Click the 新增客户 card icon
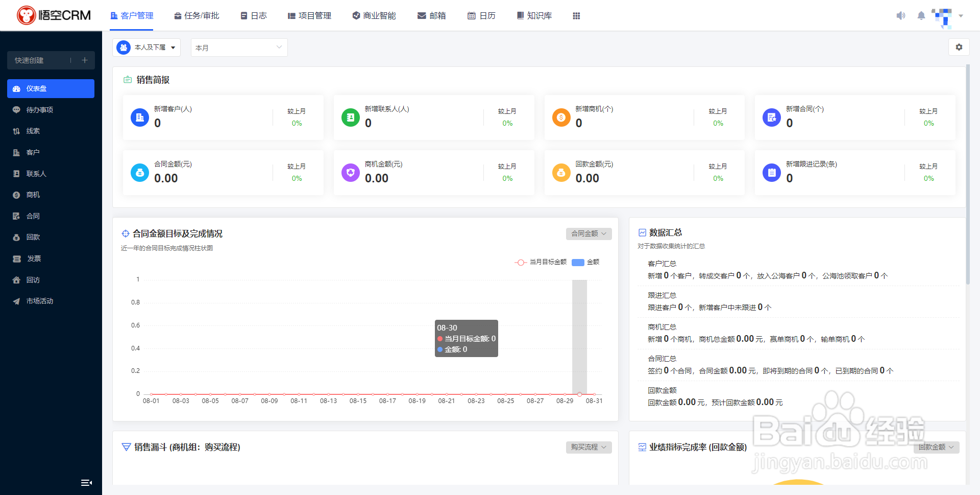Screen dimensions: 980x495 click(140, 117)
